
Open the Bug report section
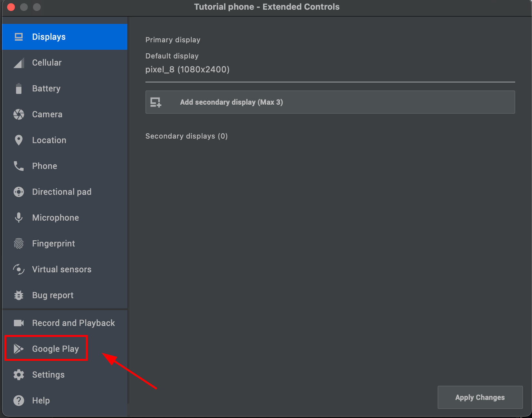pyautogui.click(x=52, y=295)
